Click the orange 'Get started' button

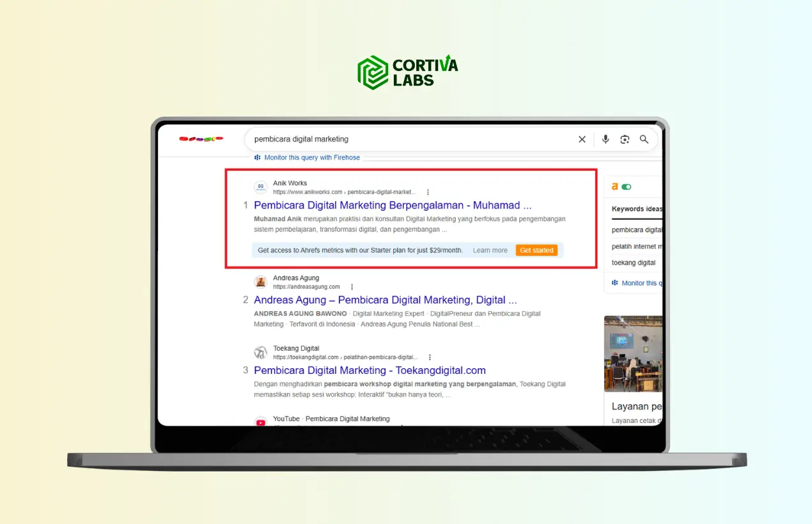pyautogui.click(x=536, y=250)
